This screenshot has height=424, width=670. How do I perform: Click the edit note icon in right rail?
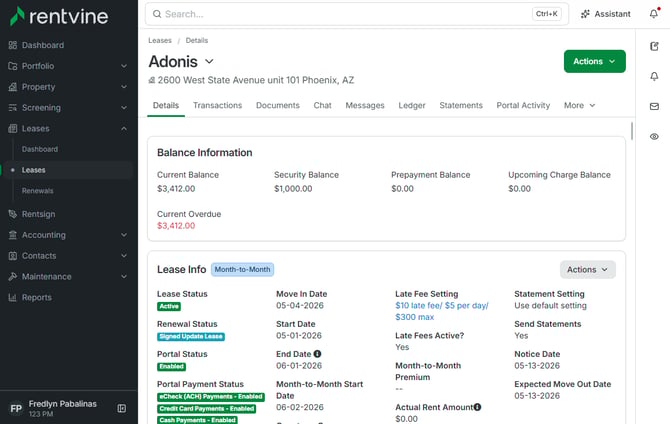coord(654,46)
